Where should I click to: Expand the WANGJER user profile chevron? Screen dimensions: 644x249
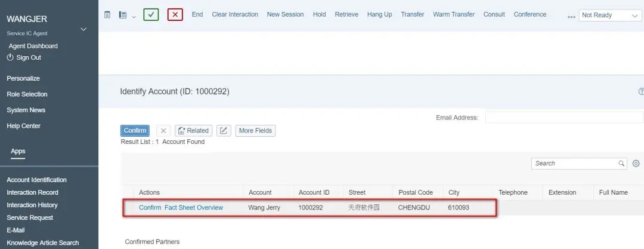83,29
